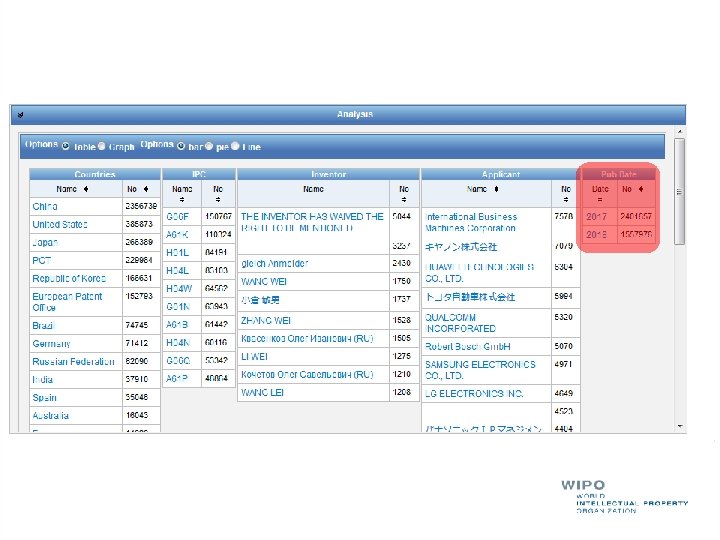Click the Australia country link

(51, 416)
